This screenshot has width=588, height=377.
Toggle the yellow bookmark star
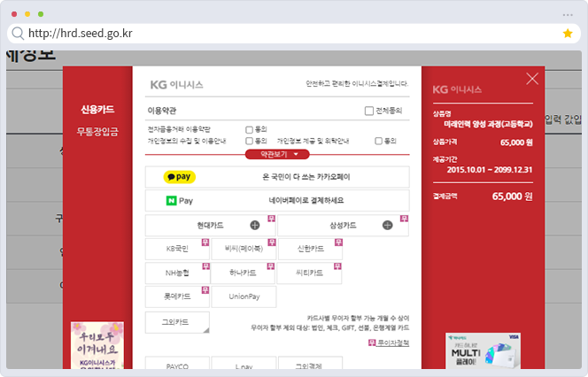pyautogui.click(x=568, y=34)
